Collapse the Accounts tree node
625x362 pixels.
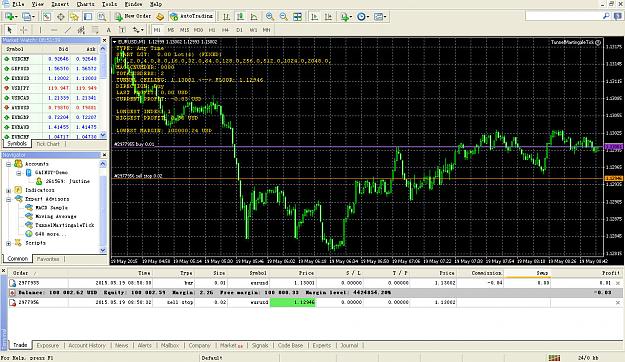[x=8, y=164]
